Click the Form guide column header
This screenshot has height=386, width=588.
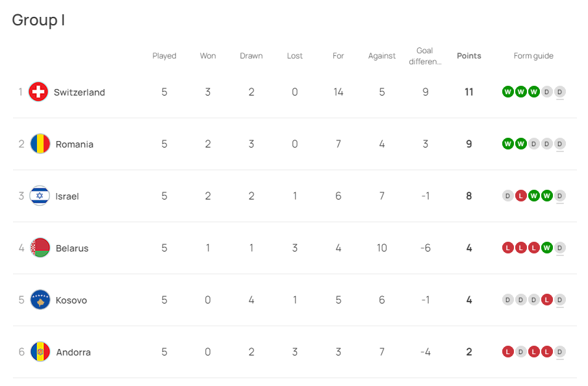(x=533, y=56)
